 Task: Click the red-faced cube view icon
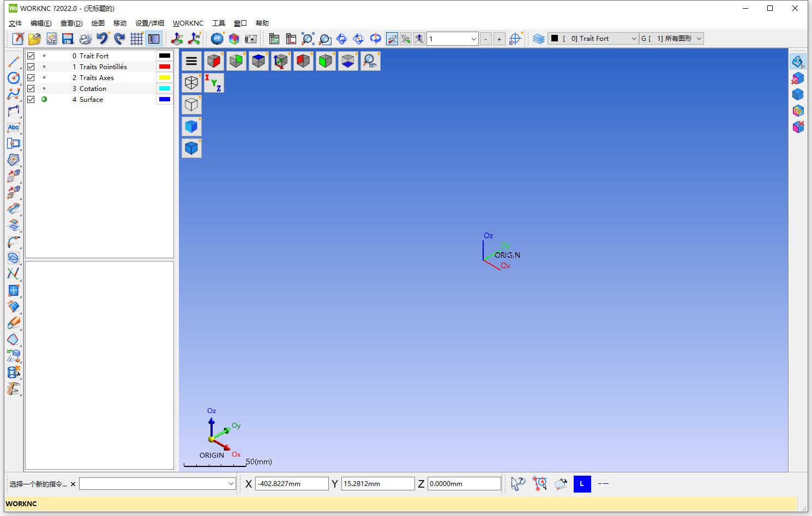point(214,61)
